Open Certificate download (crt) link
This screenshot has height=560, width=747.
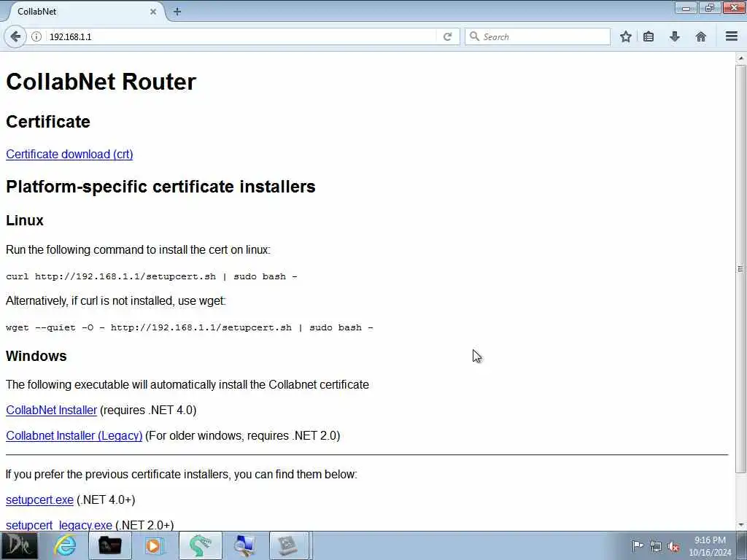click(69, 155)
